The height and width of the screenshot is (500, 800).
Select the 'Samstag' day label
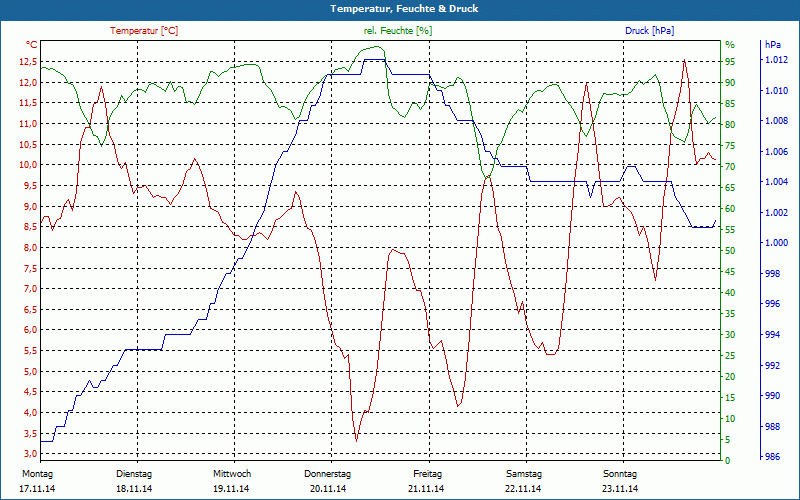(524, 474)
